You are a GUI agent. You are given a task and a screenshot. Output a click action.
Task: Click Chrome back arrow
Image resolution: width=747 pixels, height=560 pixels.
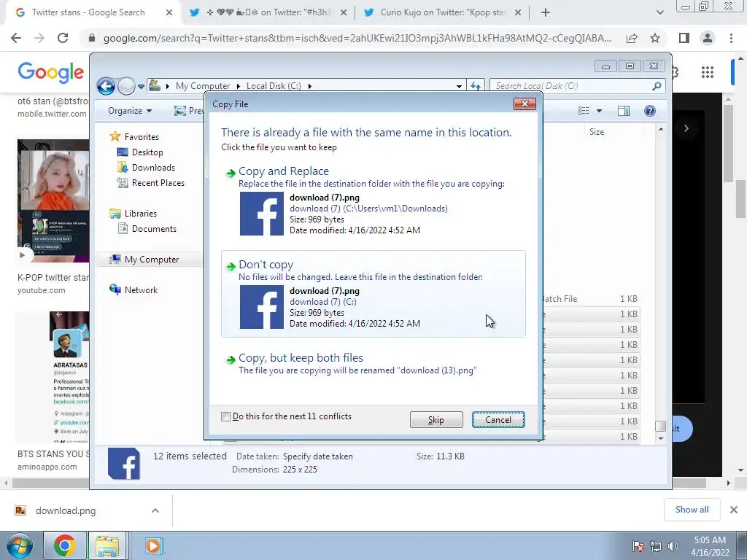click(16, 38)
